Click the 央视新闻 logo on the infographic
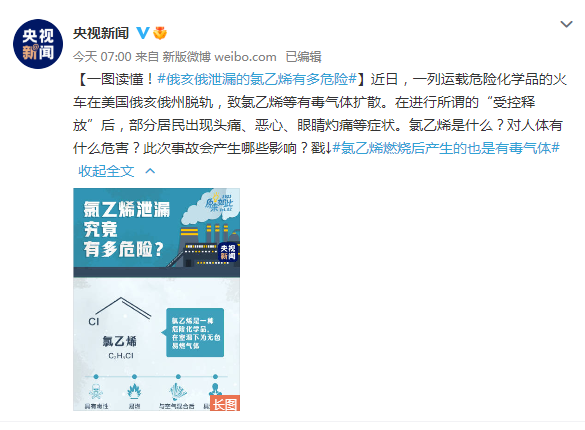Image resolution: width=585 pixels, height=430 pixels. (x=228, y=252)
